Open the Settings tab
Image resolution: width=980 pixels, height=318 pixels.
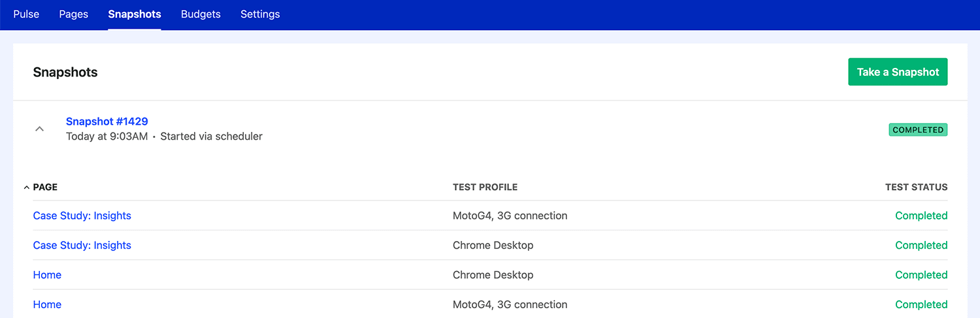[260, 14]
